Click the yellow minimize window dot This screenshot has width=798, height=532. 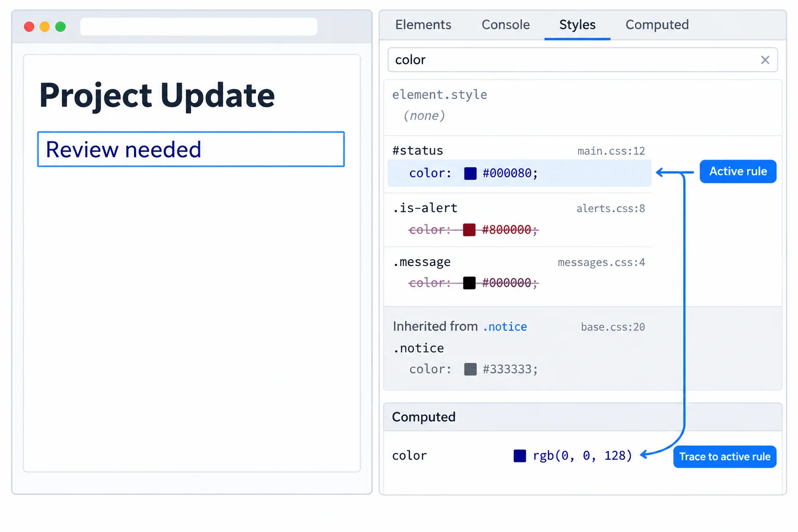click(45, 26)
